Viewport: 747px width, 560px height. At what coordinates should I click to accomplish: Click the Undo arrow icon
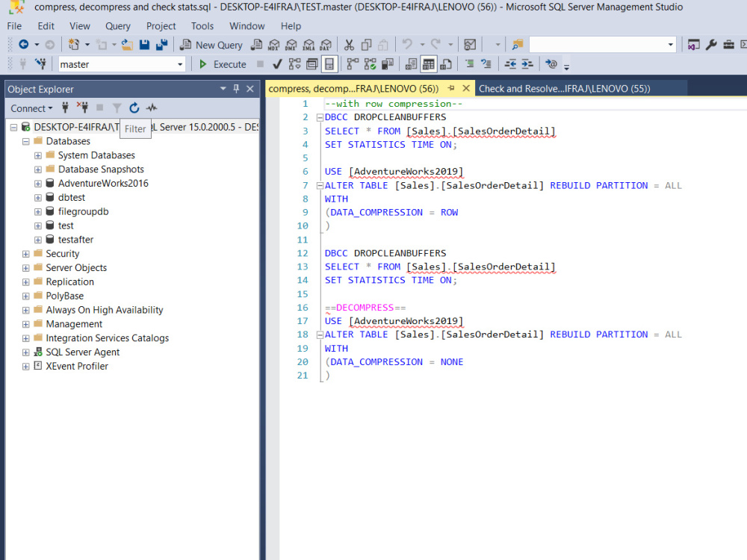coord(407,45)
